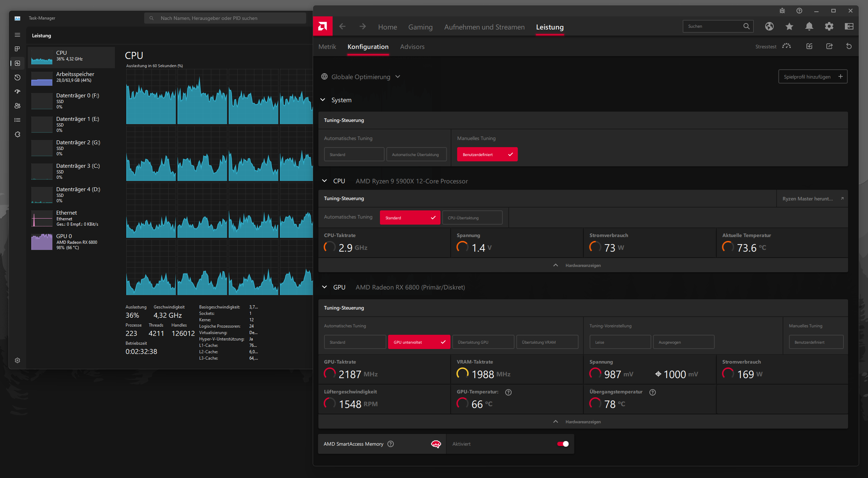Select GPU undervoltet tuning option
The width and height of the screenshot is (868, 478).
tap(419, 342)
